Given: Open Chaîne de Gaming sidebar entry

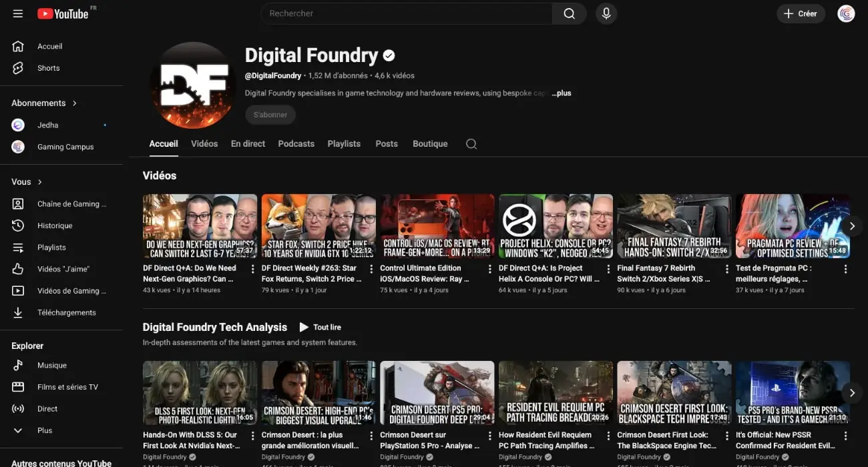Looking at the screenshot, I should [61, 204].
